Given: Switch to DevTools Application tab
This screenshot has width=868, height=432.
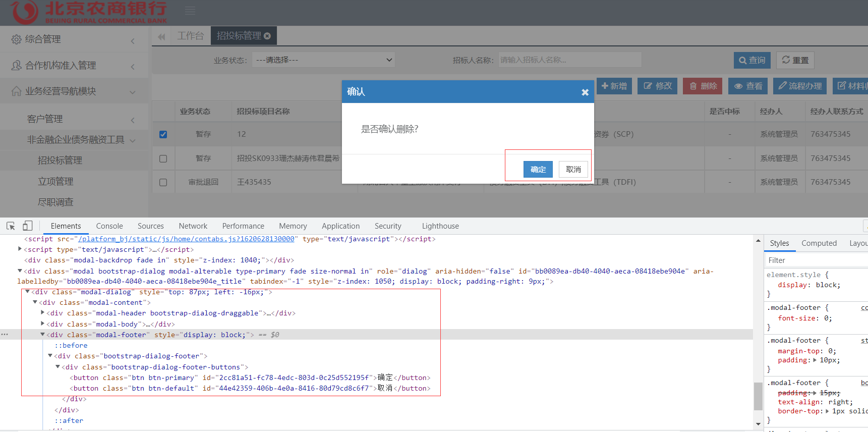Looking at the screenshot, I should (340, 226).
